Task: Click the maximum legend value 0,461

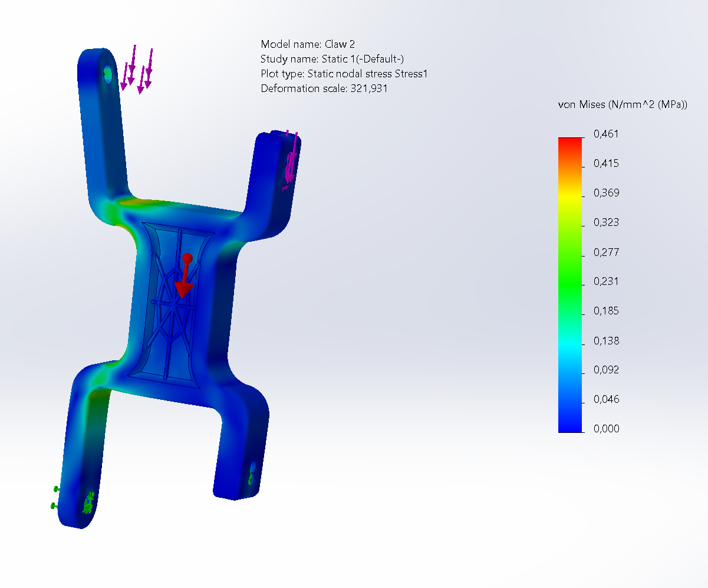Action: click(607, 134)
